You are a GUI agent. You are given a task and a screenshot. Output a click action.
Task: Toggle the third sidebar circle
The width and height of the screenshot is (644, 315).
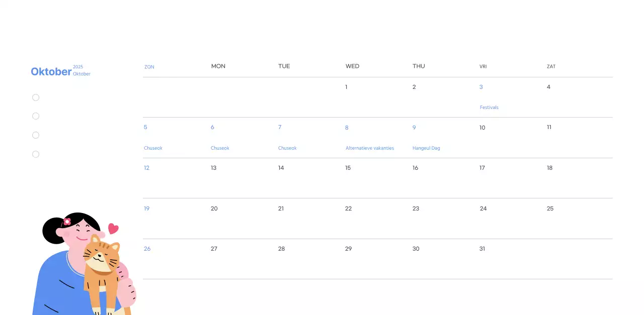pyautogui.click(x=36, y=135)
